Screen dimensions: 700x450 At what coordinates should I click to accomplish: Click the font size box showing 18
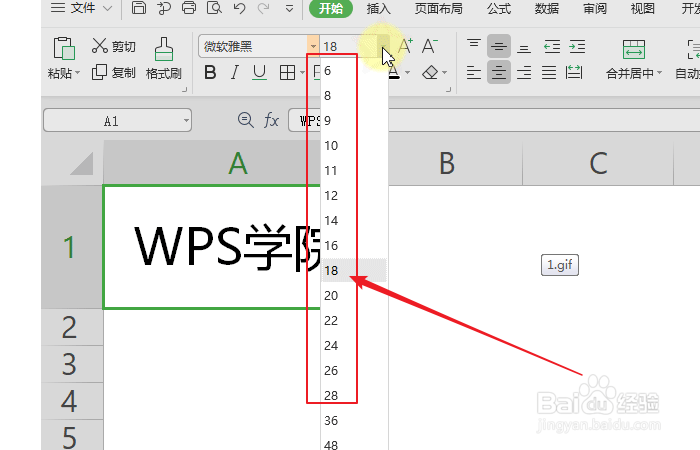(x=348, y=46)
